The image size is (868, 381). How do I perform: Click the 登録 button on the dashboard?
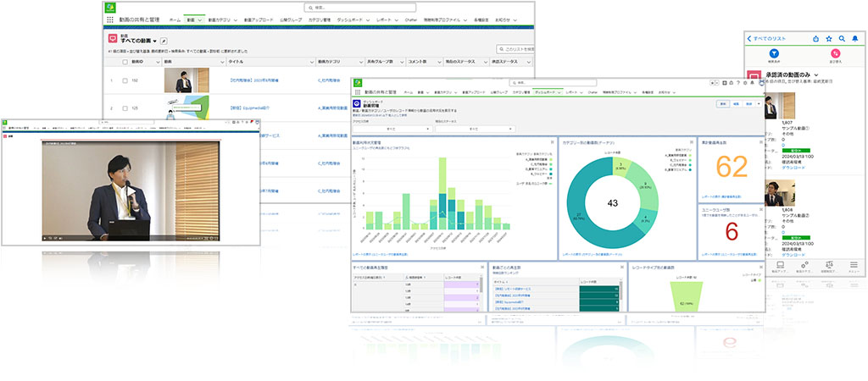point(749,103)
